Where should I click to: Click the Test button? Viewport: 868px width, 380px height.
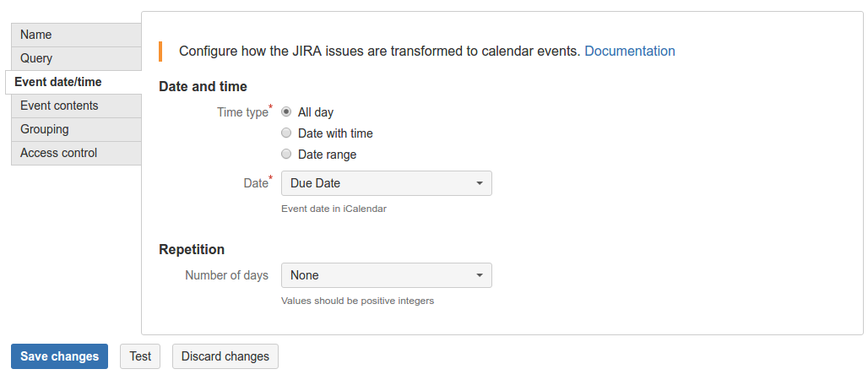(140, 356)
